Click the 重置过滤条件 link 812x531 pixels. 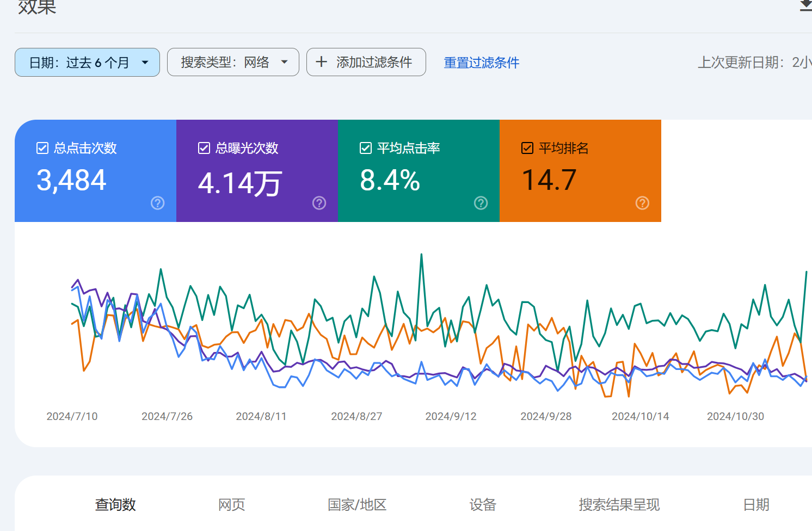[481, 63]
